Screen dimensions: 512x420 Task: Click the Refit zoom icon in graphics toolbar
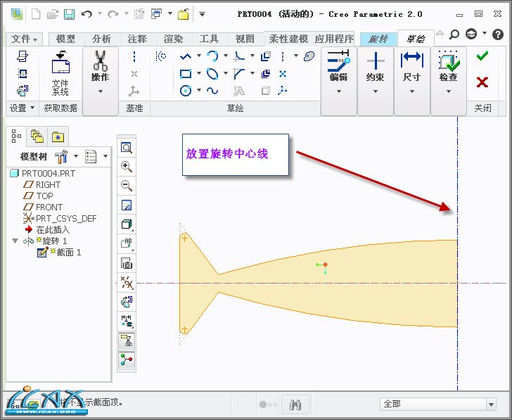[x=127, y=148]
